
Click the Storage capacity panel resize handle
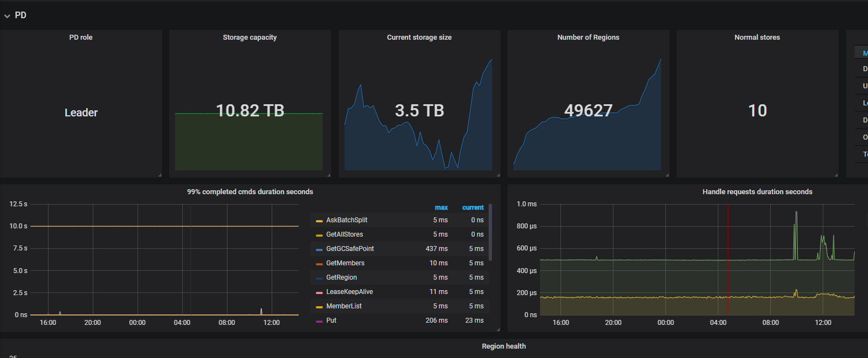click(x=329, y=175)
